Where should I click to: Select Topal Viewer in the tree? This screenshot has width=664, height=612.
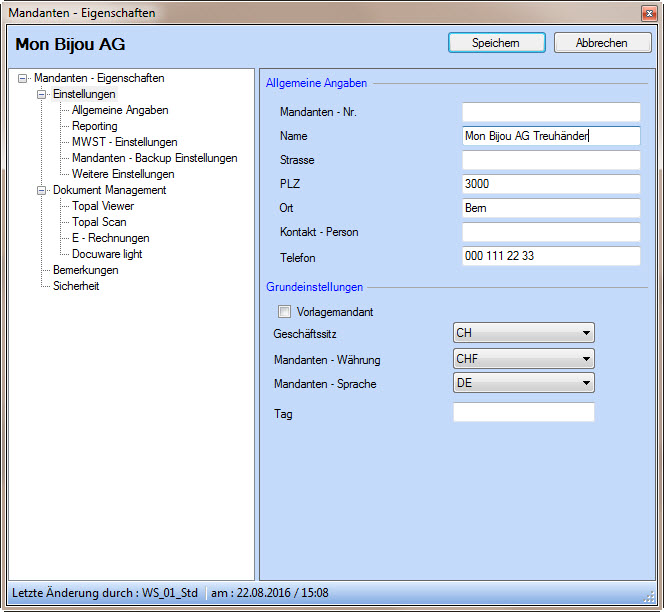point(102,206)
